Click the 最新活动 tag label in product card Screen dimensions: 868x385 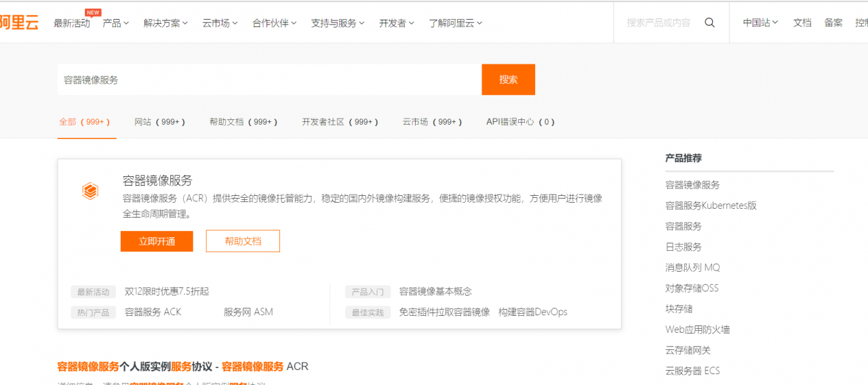[x=94, y=292]
